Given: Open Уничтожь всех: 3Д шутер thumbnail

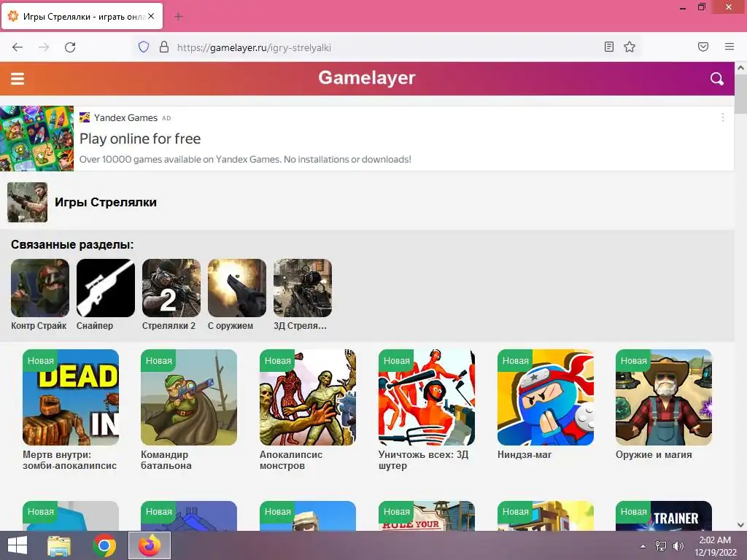Looking at the screenshot, I should (426, 397).
